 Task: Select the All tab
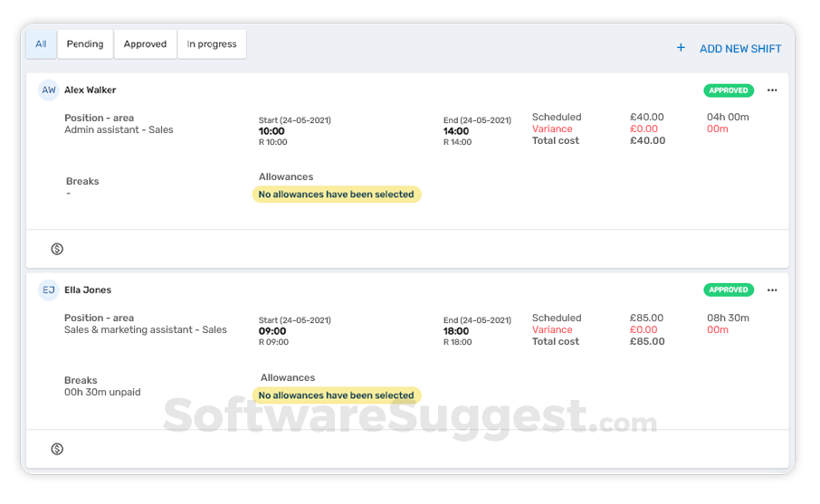[x=41, y=44]
